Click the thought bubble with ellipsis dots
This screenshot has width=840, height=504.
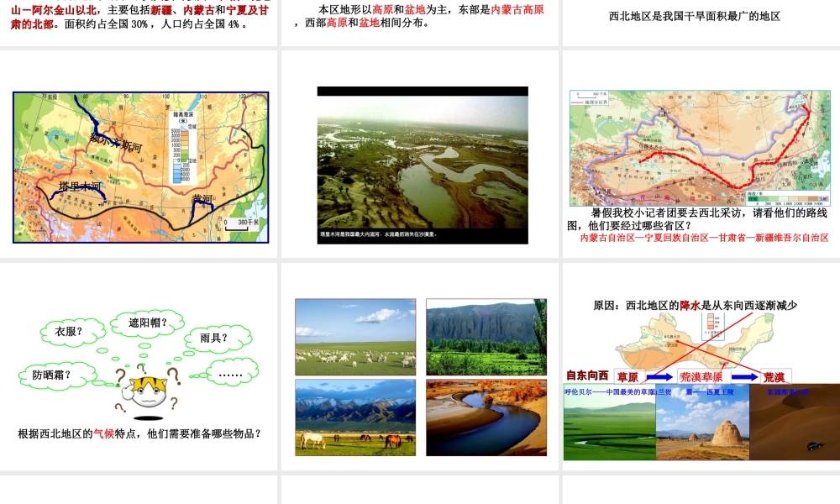(x=232, y=373)
